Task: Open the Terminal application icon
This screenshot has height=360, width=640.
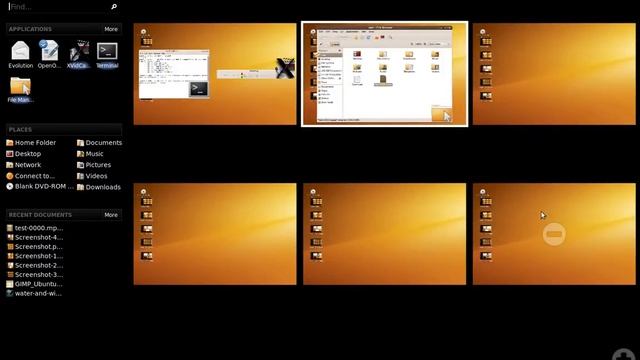Action: pyautogui.click(x=107, y=54)
